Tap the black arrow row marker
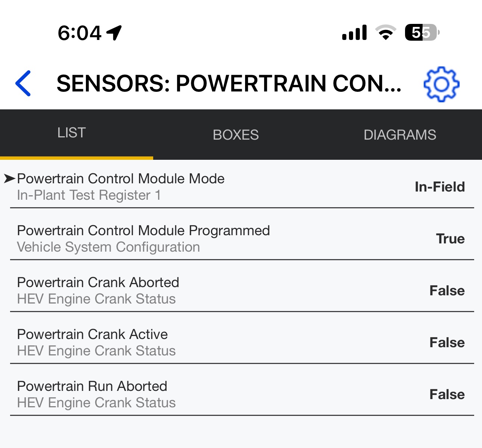This screenshot has width=482, height=448. pyautogui.click(x=9, y=179)
